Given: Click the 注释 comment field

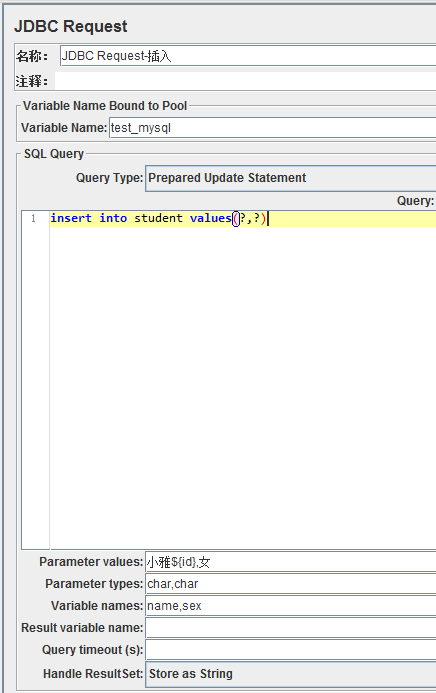Looking at the screenshot, I should coord(245,81).
